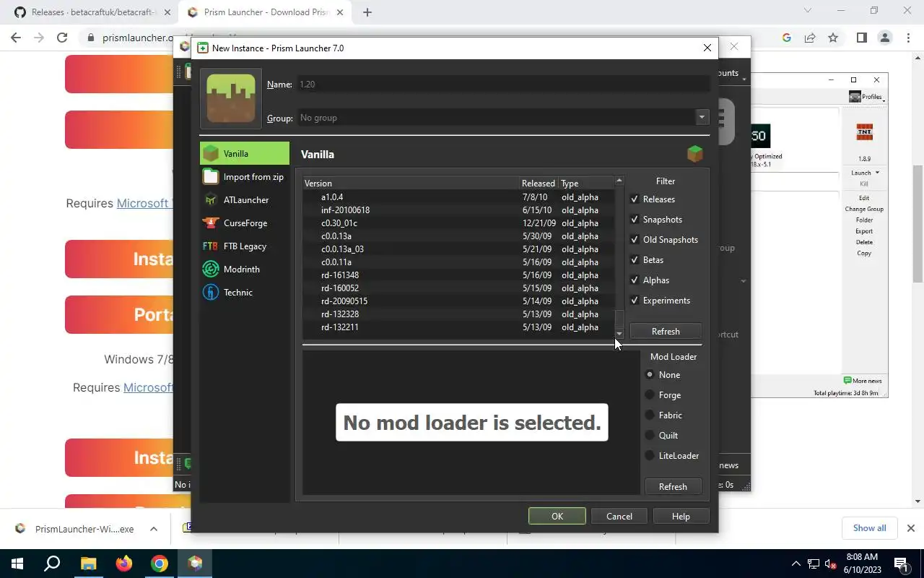The image size is (924, 578).
Task: Sort list by Version column header
Action: (x=411, y=183)
